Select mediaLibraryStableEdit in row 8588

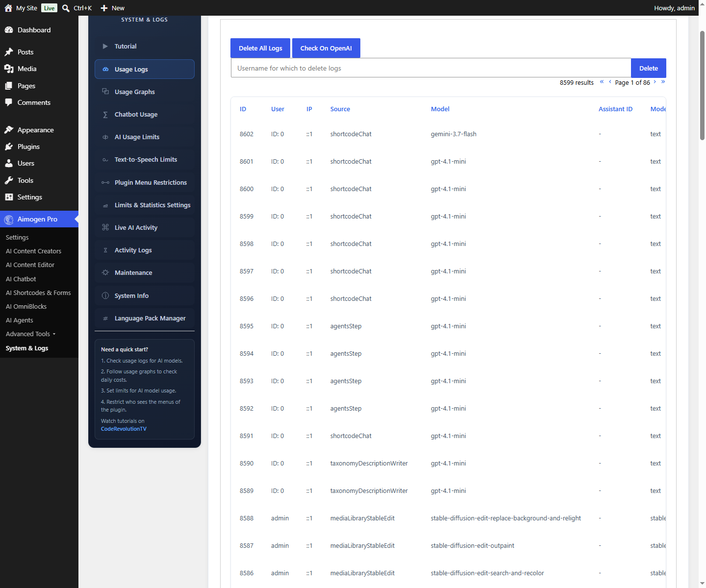[362, 518]
